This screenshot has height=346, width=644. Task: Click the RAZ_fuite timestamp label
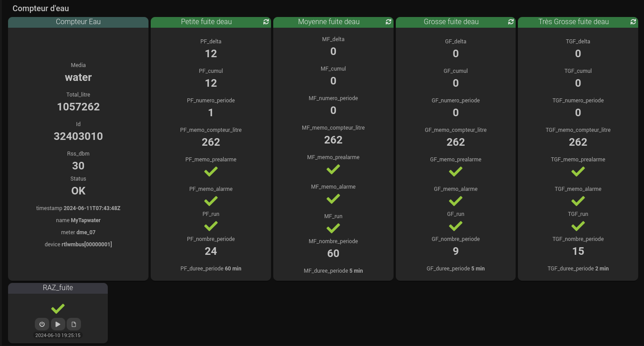pos(58,335)
